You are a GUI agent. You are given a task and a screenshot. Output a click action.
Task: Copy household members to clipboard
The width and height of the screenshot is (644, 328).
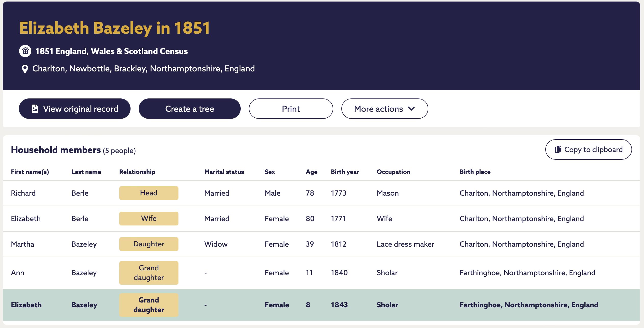coord(588,149)
